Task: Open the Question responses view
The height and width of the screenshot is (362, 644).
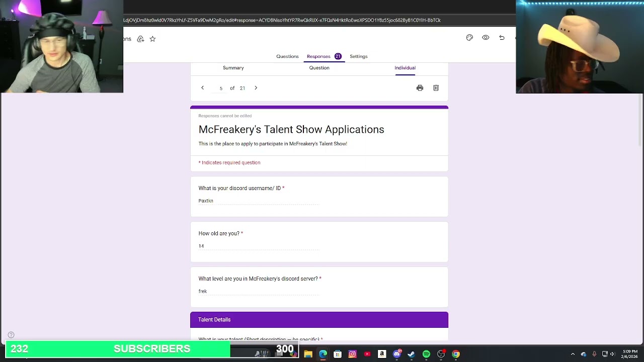Action: 319,68
